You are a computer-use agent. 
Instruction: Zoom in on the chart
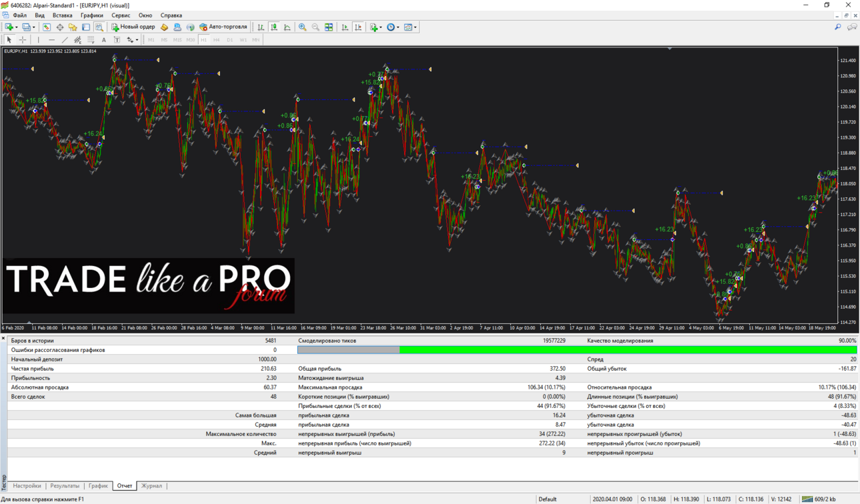click(303, 27)
